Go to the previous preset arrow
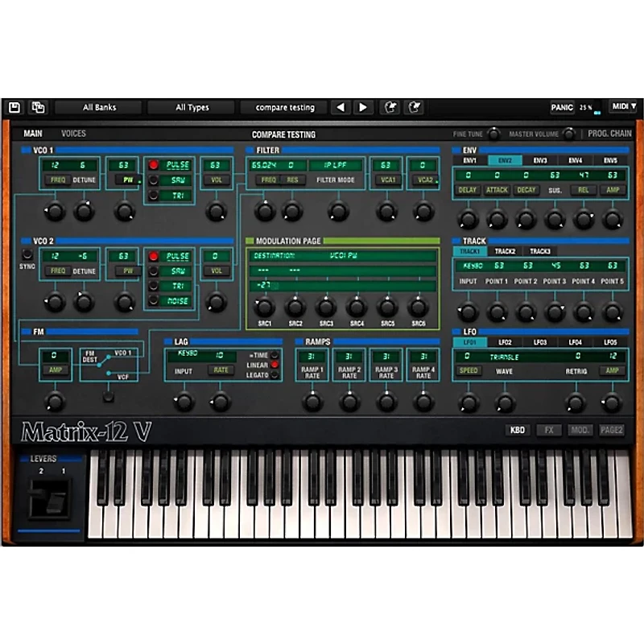This screenshot has width=644, height=644. tap(341, 107)
